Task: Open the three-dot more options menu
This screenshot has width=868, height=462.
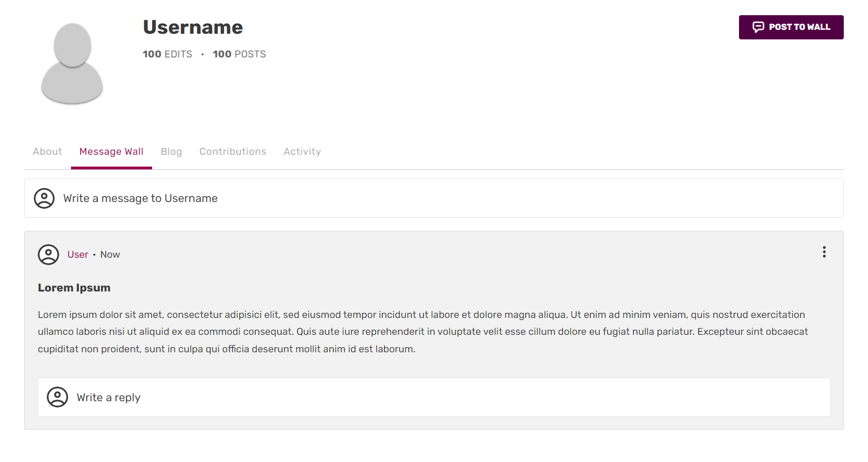Action: (824, 252)
